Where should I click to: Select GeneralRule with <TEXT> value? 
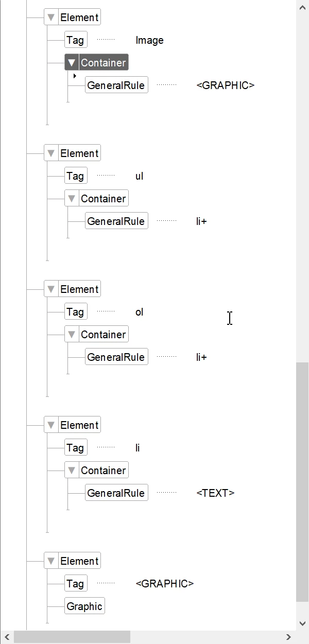click(x=116, y=493)
